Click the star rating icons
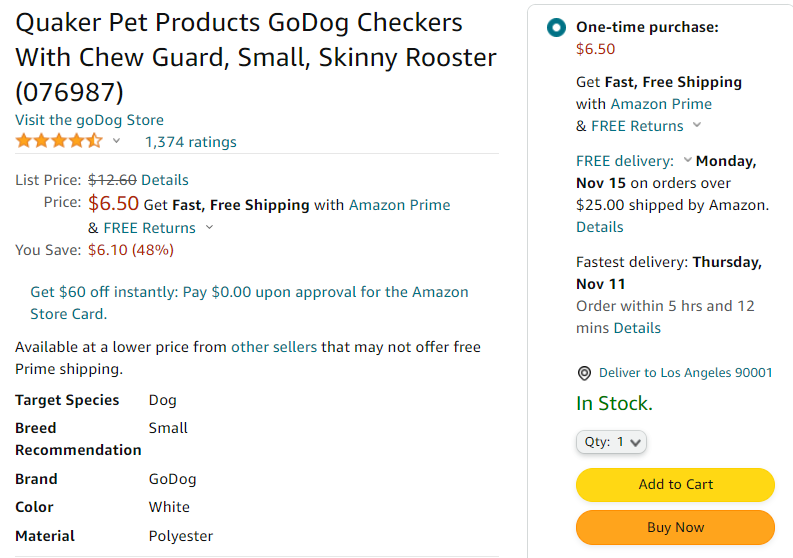This screenshot has width=793, height=558. (59, 141)
